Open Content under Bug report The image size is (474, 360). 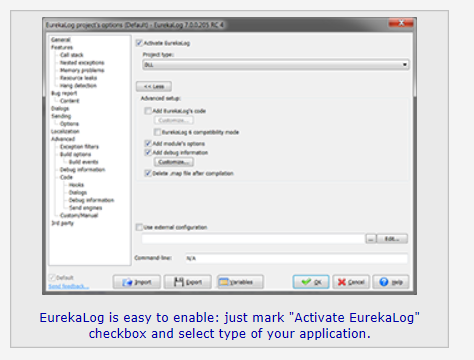click(70, 101)
